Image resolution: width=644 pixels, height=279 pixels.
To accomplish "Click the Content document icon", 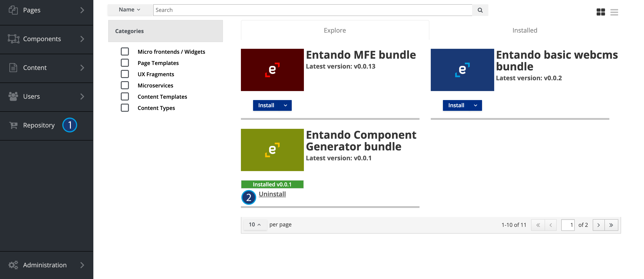I will [x=13, y=67].
